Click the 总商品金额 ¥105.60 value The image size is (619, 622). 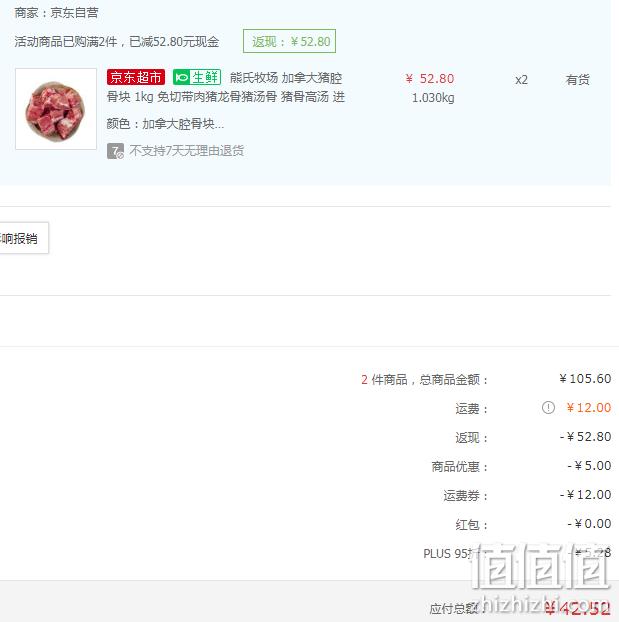[585, 379]
